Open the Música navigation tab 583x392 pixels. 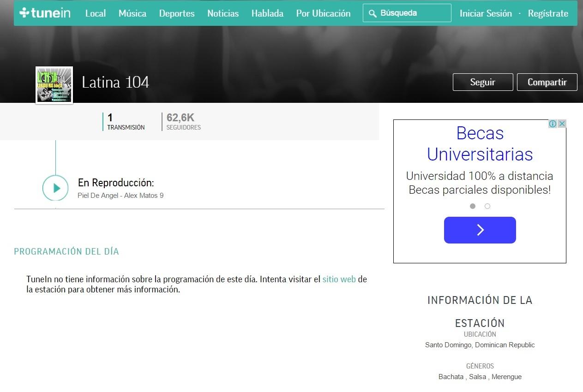pos(132,13)
